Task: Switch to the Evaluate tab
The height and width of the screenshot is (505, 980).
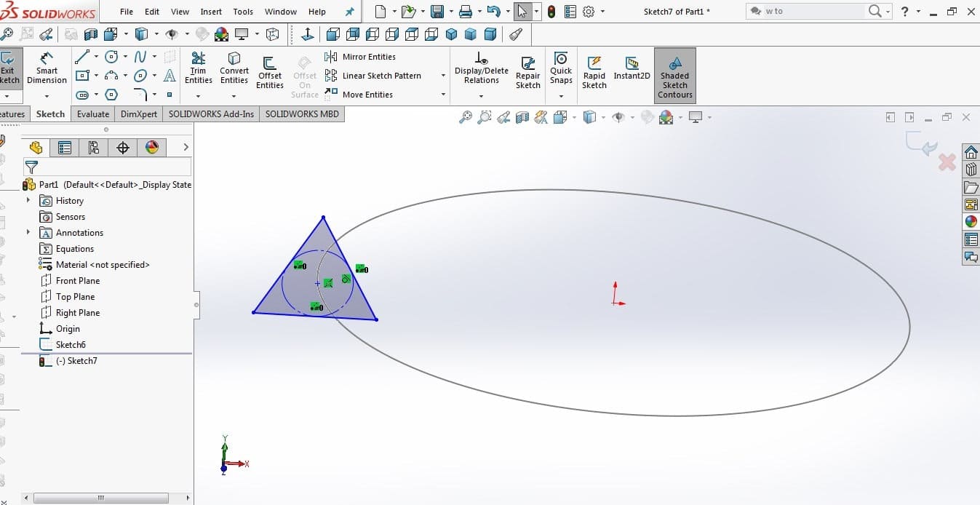Action: 93,114
